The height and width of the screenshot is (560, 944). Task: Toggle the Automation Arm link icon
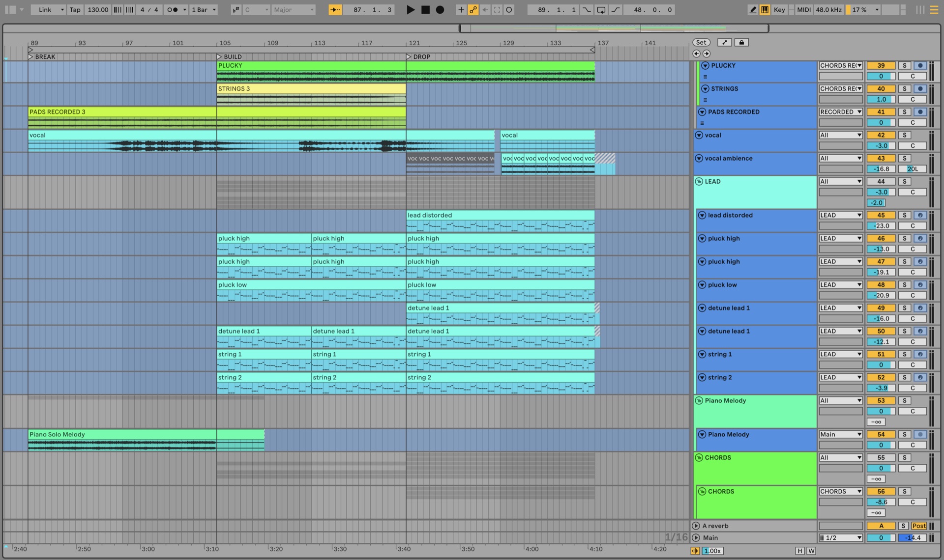[473, 9]
